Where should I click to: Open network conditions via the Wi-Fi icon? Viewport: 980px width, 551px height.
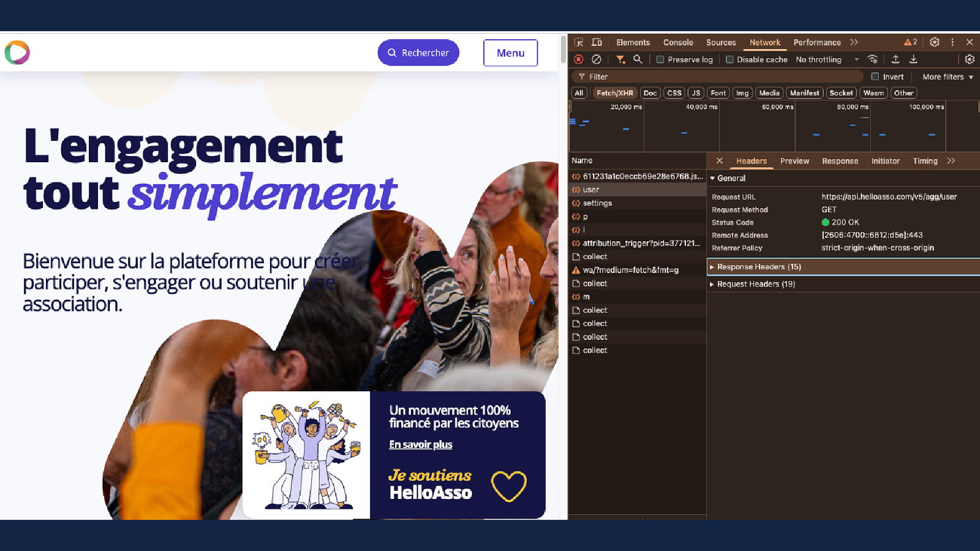tap(873, 59)
